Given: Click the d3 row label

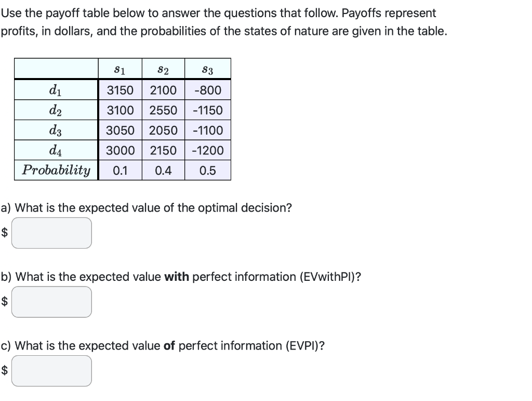Looking at the screenshot, I should pyautogui.click(x=56, y=130).
